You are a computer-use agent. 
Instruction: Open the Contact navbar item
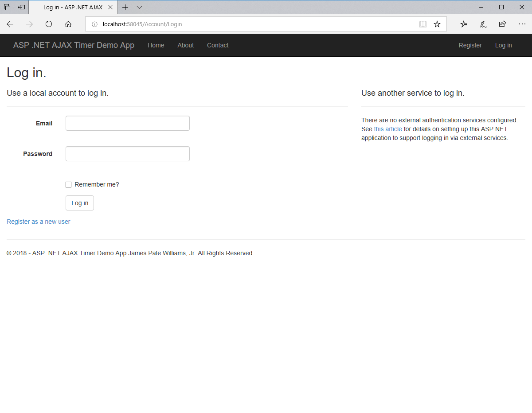[218, 45]
